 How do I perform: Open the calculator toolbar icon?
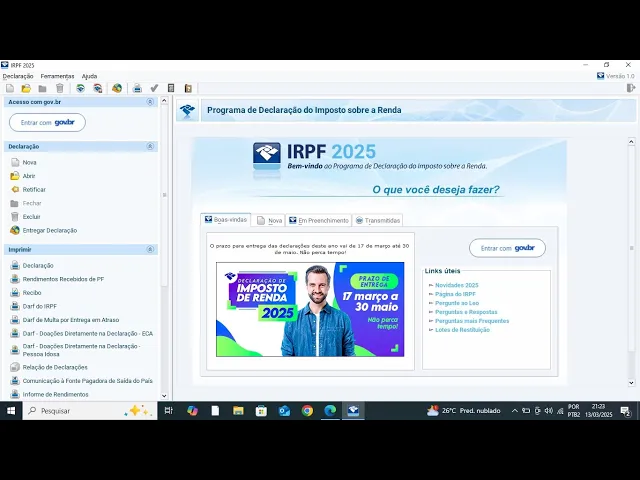(x=171, y=88)
